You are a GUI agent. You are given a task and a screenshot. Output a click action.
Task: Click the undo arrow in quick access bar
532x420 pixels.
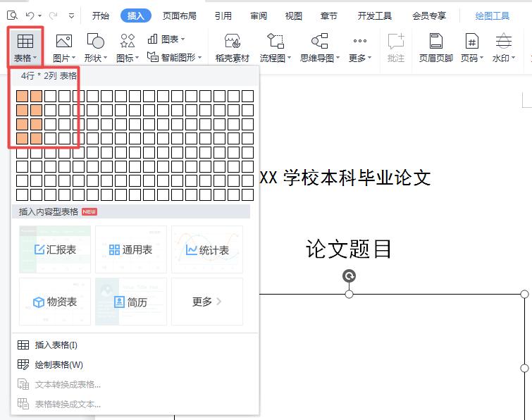30,16
